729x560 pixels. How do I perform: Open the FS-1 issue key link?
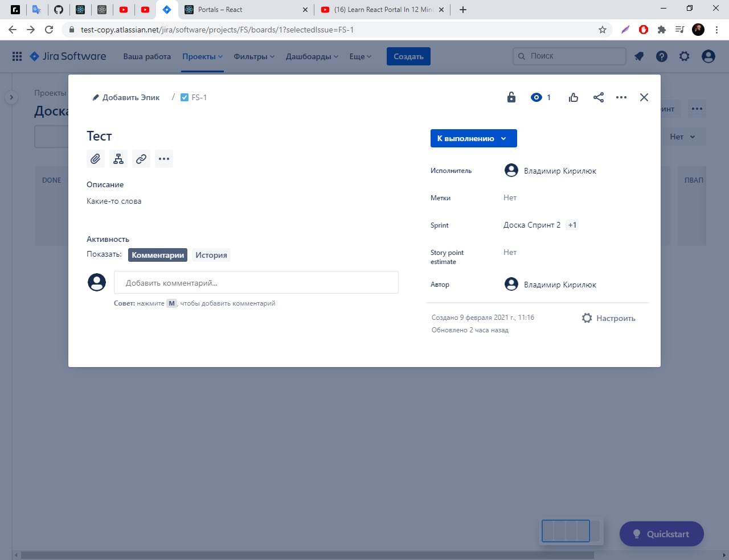(199, 97)
